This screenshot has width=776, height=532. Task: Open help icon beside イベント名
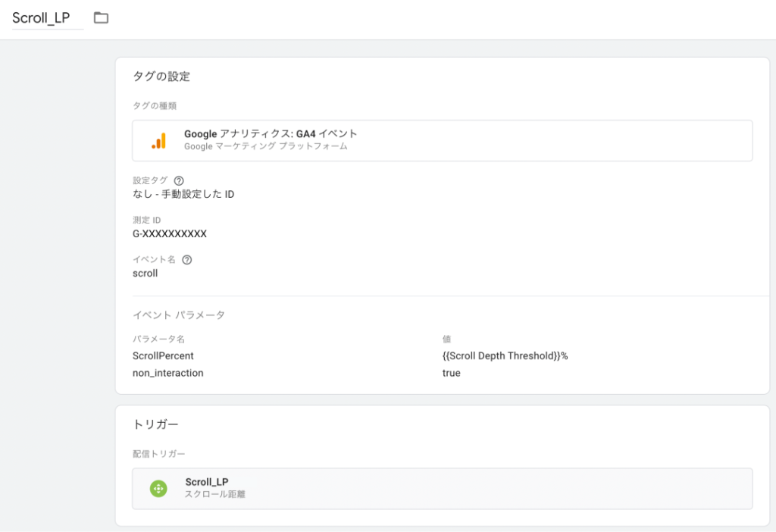point(187,260)
